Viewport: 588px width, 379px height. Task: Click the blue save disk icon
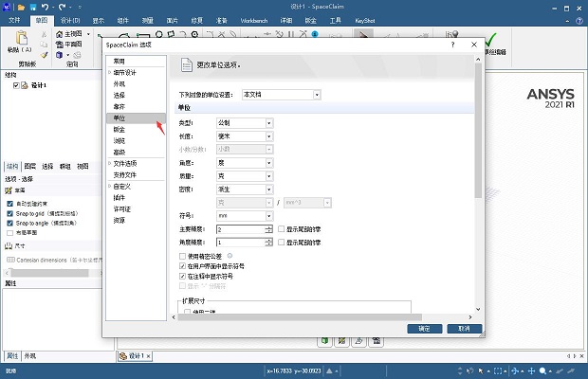tap(33, 7)
